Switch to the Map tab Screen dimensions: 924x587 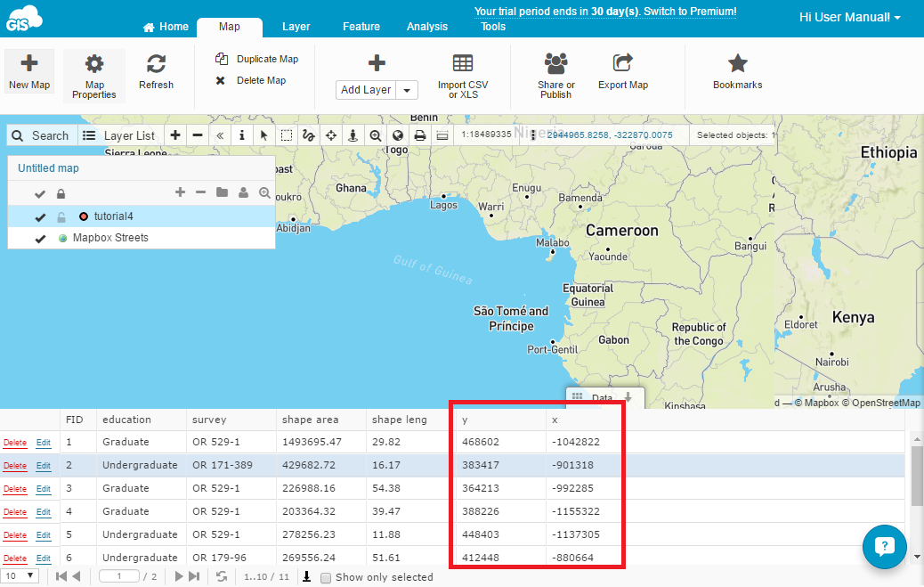pos(230,27)
